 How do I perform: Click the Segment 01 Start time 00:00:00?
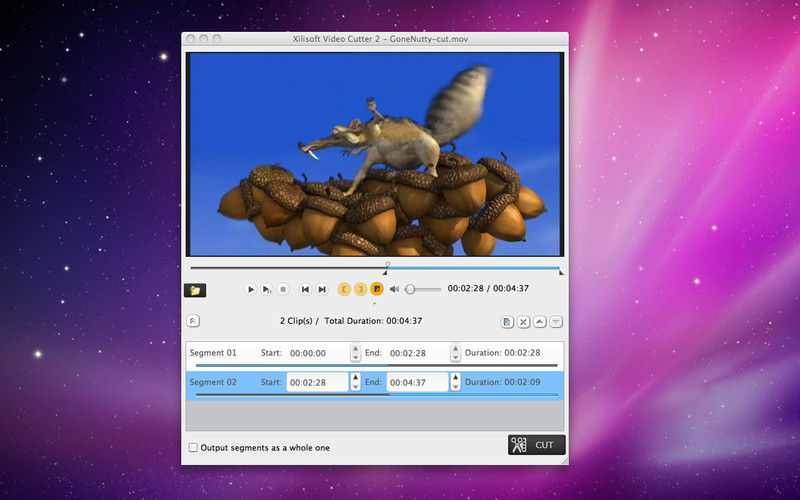coord(308,353)
